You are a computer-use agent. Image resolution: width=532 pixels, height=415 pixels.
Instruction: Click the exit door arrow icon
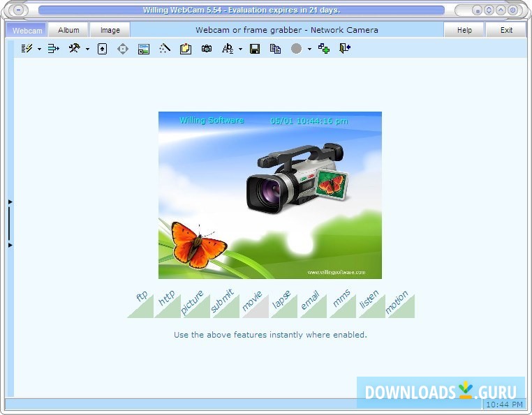click(345, 49)
